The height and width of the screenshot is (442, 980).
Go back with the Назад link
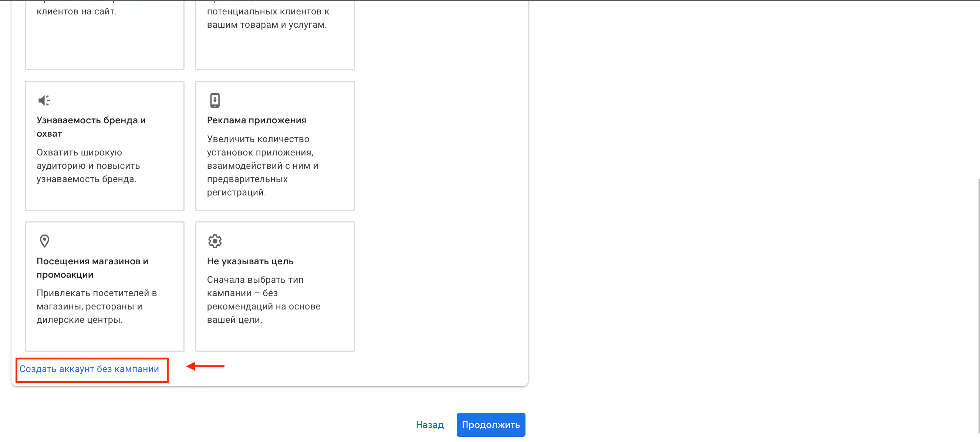pos(429,425)
